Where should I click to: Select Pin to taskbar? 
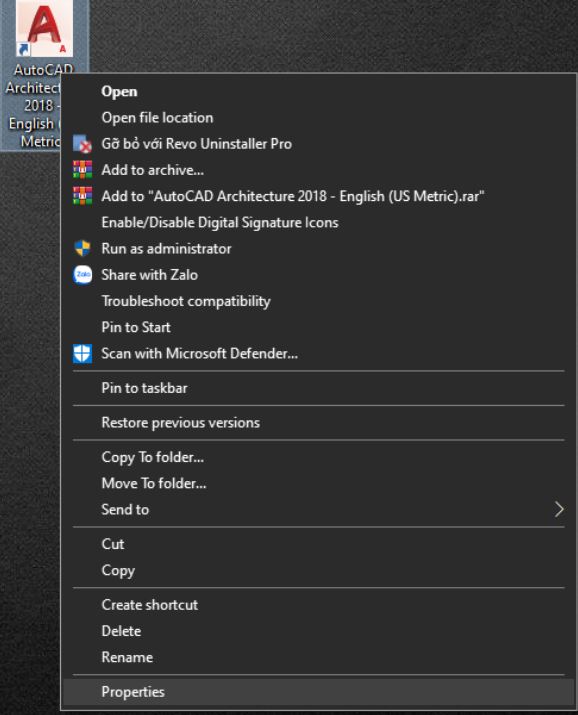tap(318, 388)
